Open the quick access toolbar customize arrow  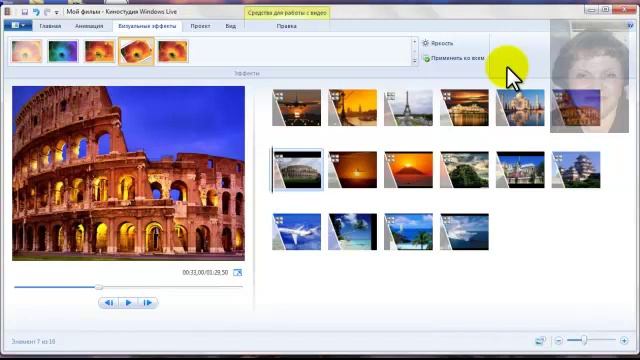click(57, 13)
